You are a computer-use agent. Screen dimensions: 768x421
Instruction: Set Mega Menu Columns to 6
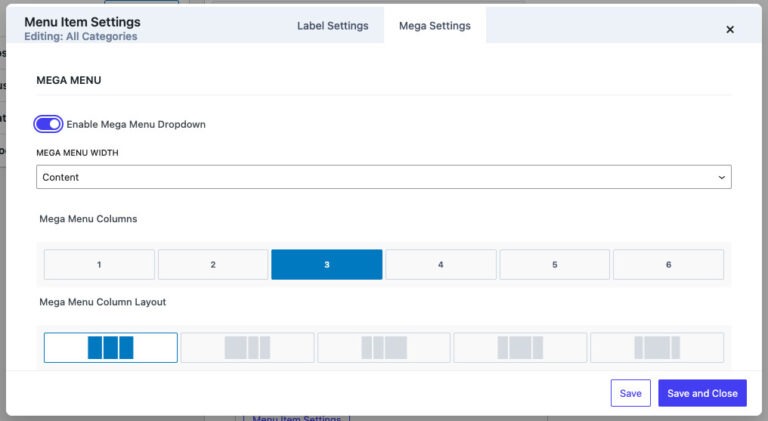[x=668, y=265]
